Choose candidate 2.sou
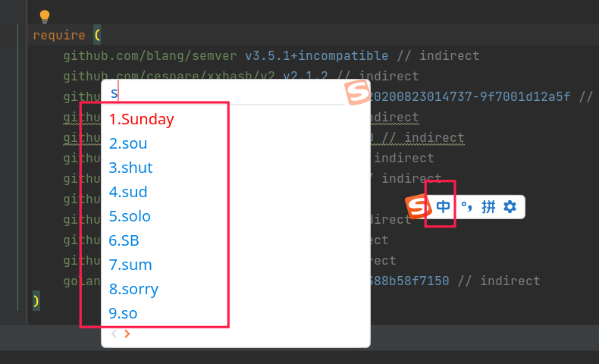Screen dimensions: 599x364 (128, 143)
